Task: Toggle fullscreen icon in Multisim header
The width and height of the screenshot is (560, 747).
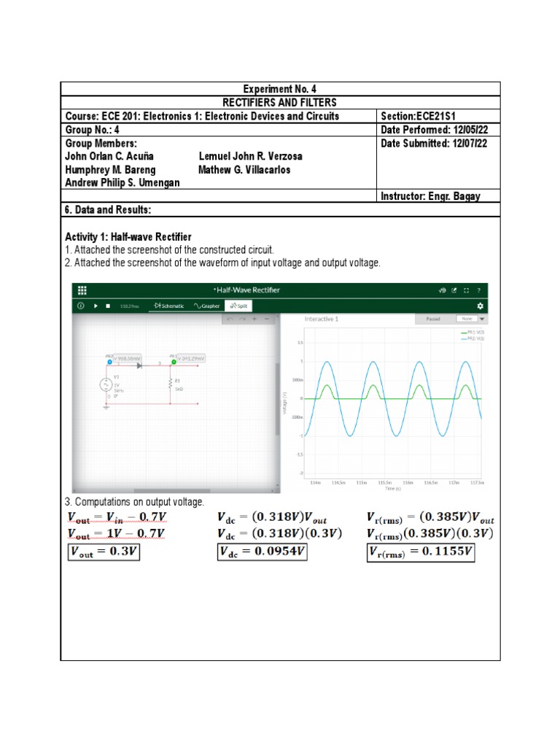Action: tap(466, 290)
